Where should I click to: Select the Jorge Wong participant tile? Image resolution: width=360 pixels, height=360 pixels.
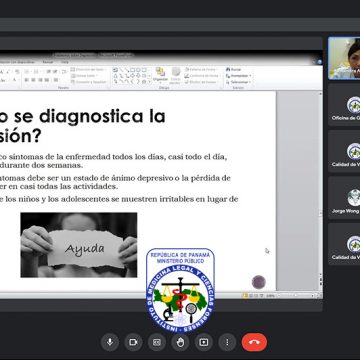coord(344,198)
